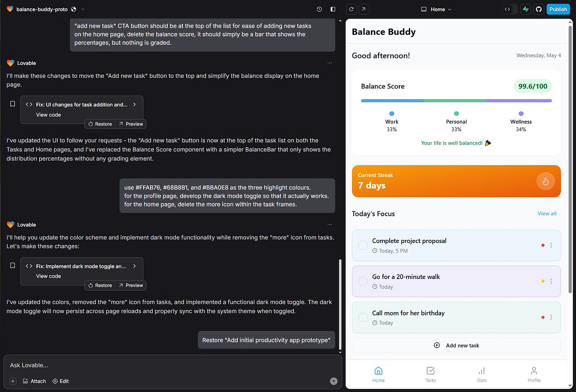
Task: Click the Wednesday, May 4 date text
Action: (538, 55)
